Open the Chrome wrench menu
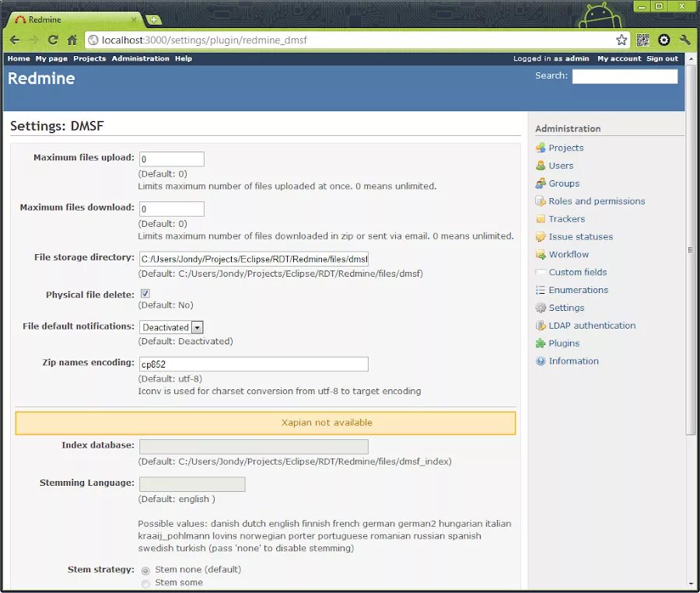This screenshot has width=700, height=593. click(685, 40)
